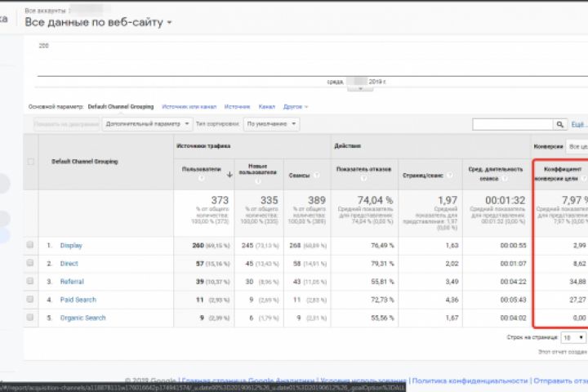Sort by 'Показатель отказов' column header
Viewport: 588px width, 392px height.
363,169
